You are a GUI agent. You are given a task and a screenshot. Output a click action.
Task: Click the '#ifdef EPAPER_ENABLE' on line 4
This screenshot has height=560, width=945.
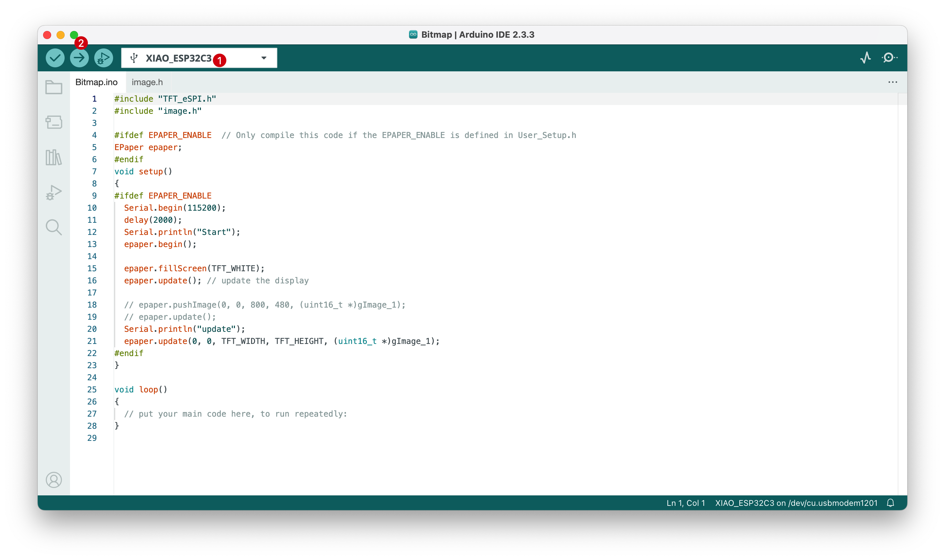163,135
